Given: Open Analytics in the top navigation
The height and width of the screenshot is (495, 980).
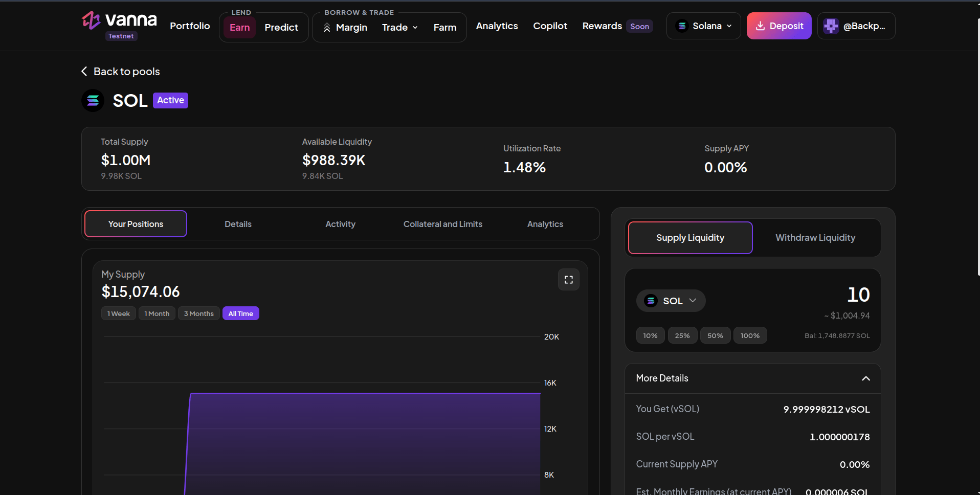Looking at the screenshot, I should [x=497, y=26].
